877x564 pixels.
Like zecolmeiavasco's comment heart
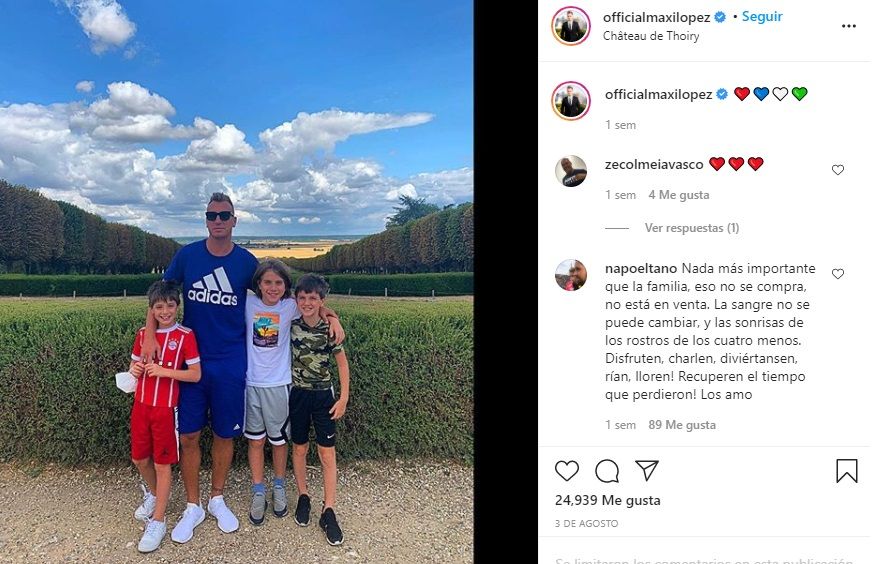(837, 170)
